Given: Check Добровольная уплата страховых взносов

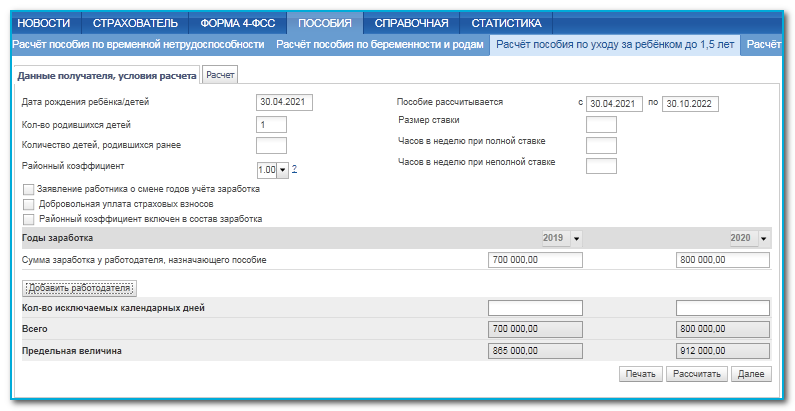Looking at the screenshot, I should tap(28, 204).
